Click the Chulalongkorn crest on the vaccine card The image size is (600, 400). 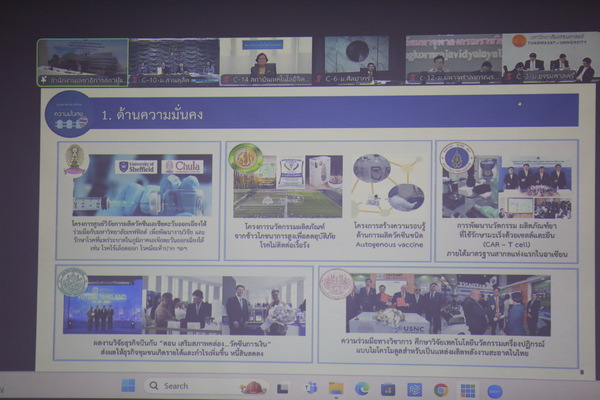click(75, 160)
